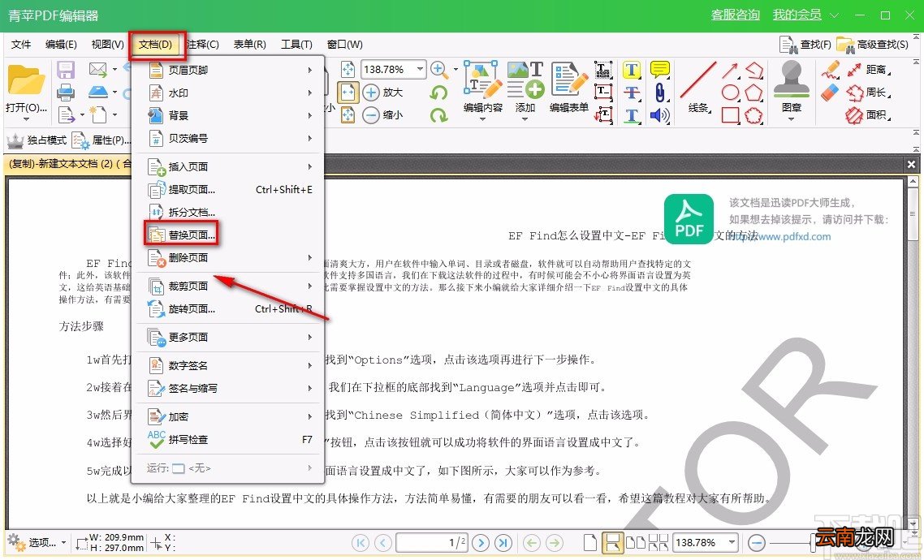Open the top zoom 138.78% dropdown
The height and width of the screenshot is (560, 924).
coord(420,70)
